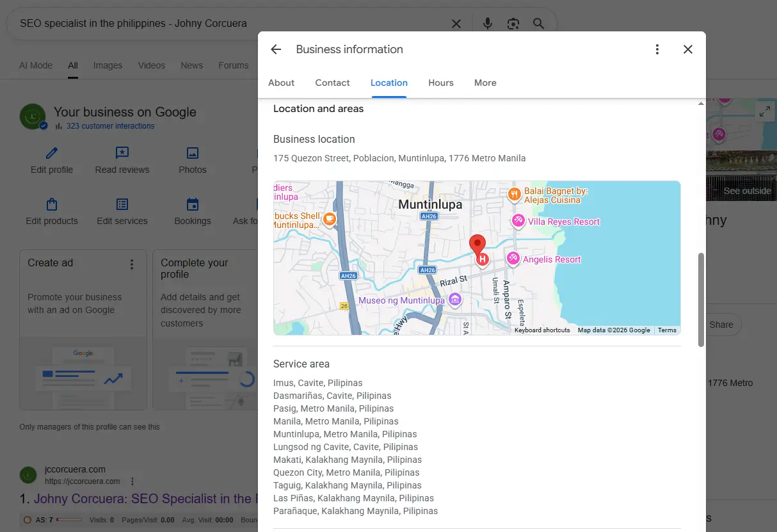Switch to Videos search tab
This screenshot has height=532, width=777.
[152, 65]
